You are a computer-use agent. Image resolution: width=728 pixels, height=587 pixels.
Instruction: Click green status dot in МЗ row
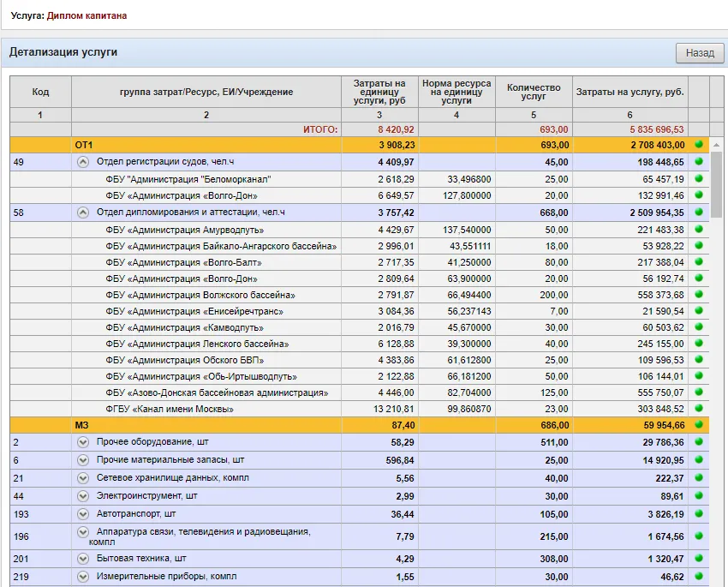point(699,425)
